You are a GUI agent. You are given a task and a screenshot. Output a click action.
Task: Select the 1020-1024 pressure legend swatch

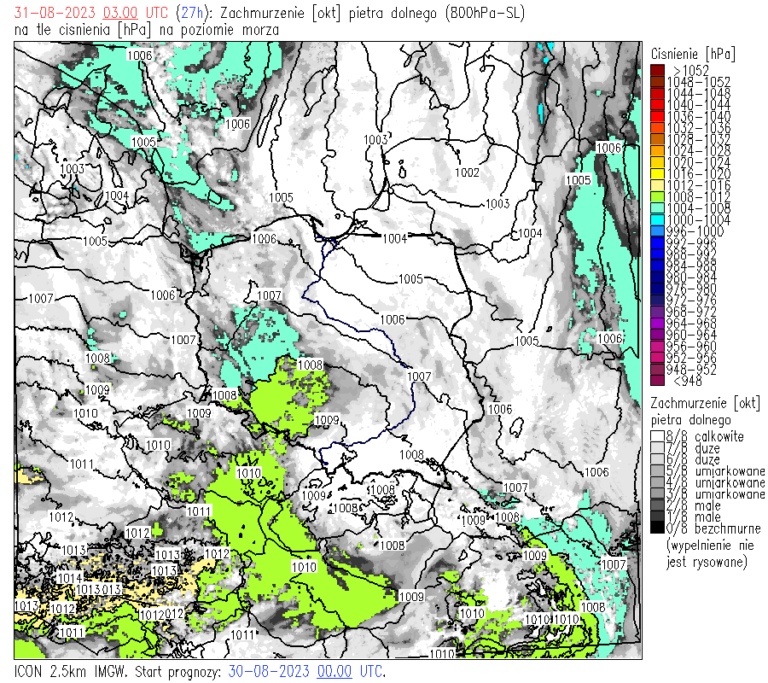coord(657,162)
